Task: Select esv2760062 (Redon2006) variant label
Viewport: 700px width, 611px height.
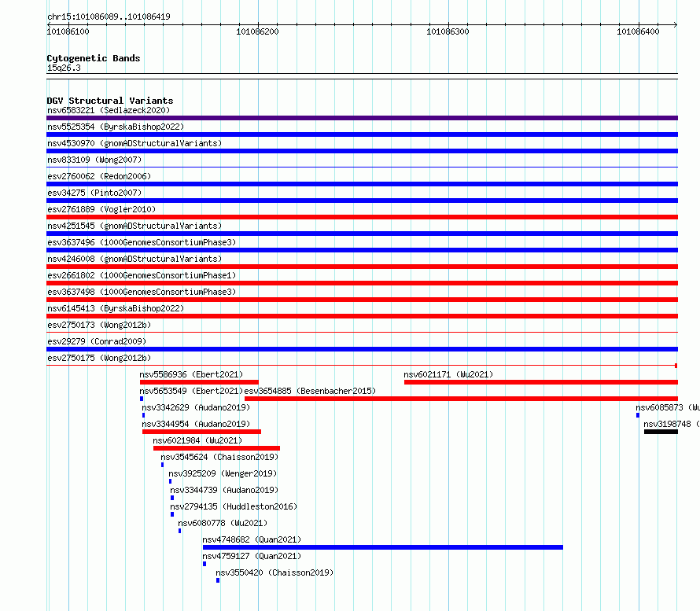Action: tap(99, 176)
